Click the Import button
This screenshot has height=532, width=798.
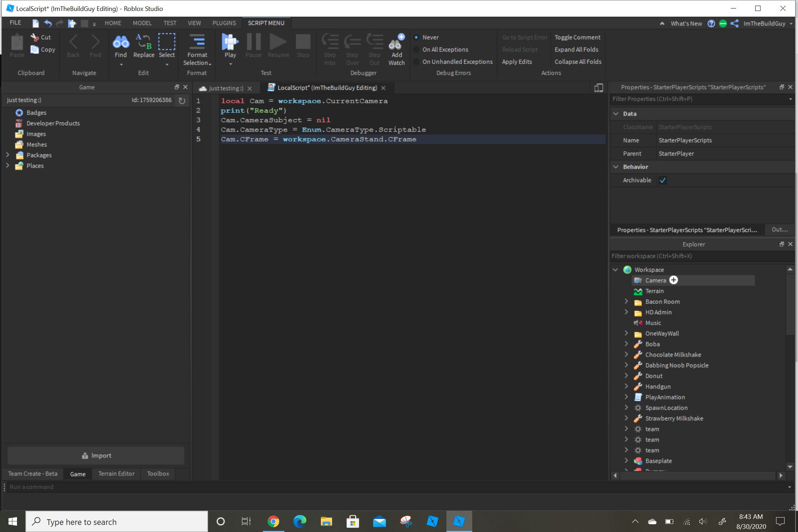[96, 456]
